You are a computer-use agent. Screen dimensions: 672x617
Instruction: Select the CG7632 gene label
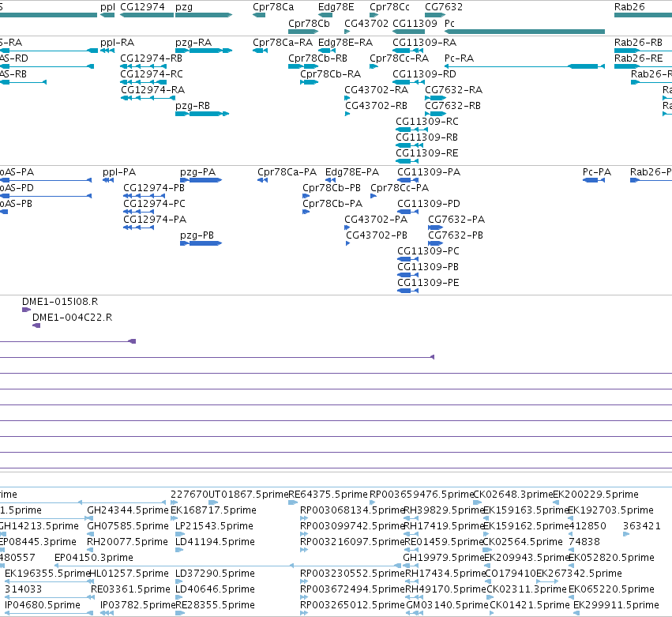(x=444, y=7)
